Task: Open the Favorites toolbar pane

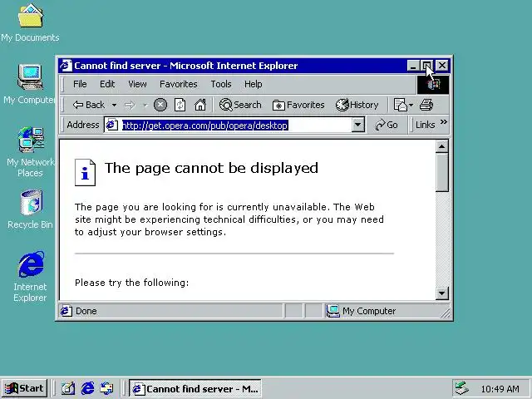Action: click(298, 105)
